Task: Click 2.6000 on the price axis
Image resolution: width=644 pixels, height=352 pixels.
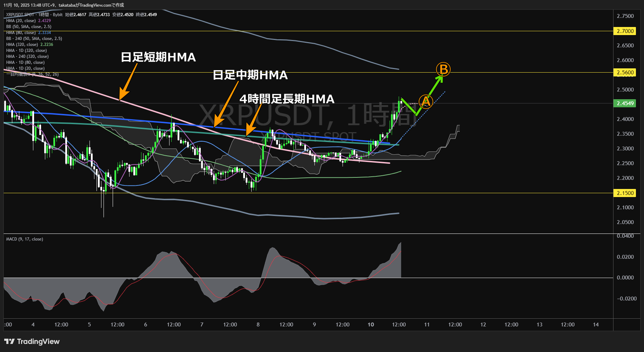Action: click(x=625, y=60)
